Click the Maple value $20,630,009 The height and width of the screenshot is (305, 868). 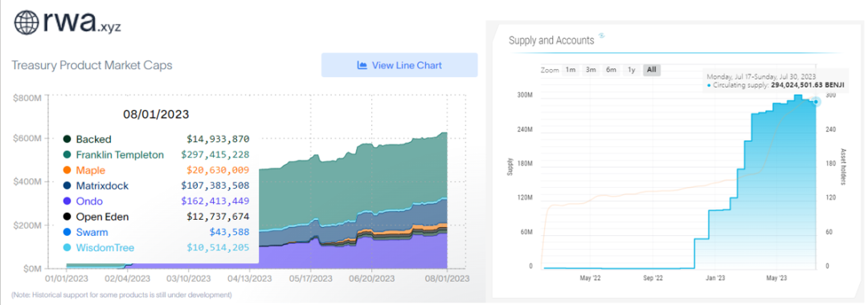pyautogui.click(x=218, y=170)
